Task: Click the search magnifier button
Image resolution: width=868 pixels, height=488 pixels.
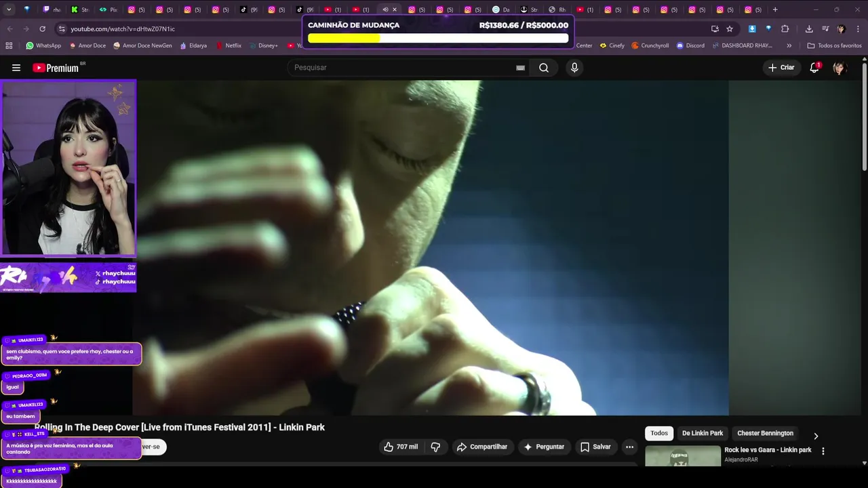Action: tap(544, 68)
